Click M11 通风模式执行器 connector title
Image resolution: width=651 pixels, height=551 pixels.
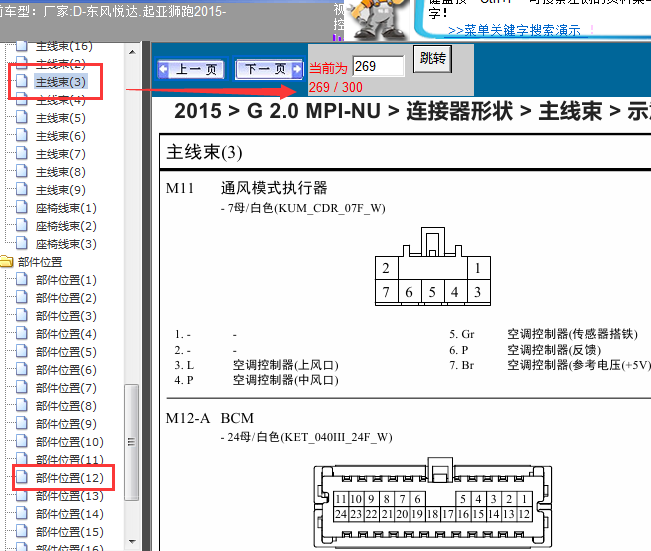point(247,188)
